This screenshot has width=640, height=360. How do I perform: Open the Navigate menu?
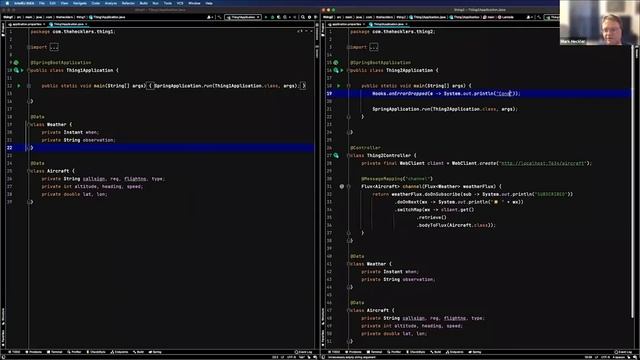(80, 3)
